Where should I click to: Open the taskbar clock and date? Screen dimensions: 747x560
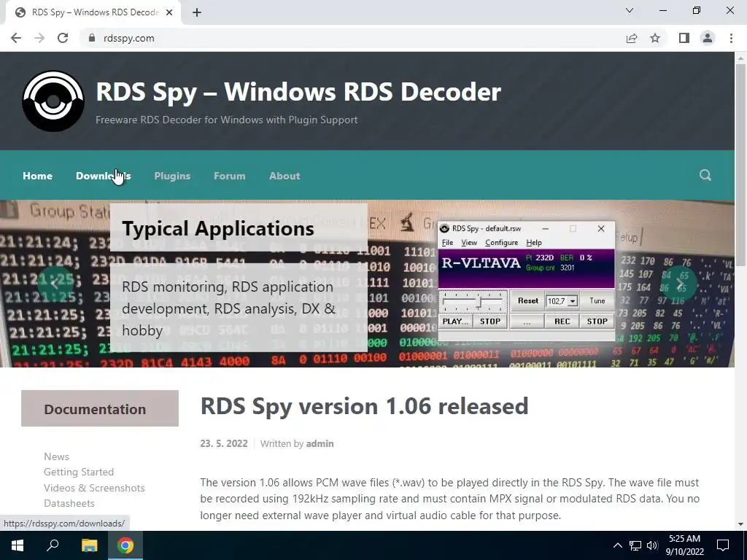pyautogui.click(x=684, y=545)
